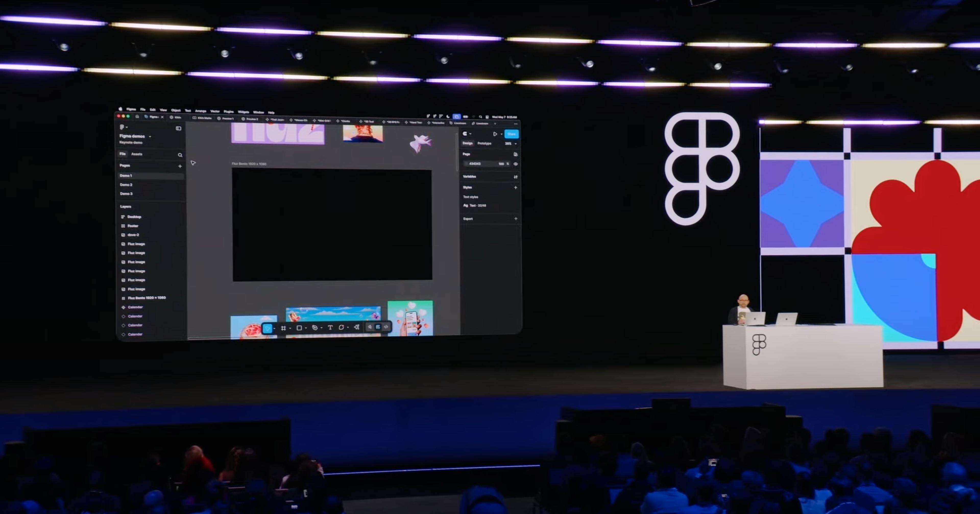980x514 pixels.
Task: Select the Rectangle shape tool
Action: (299, 328)
